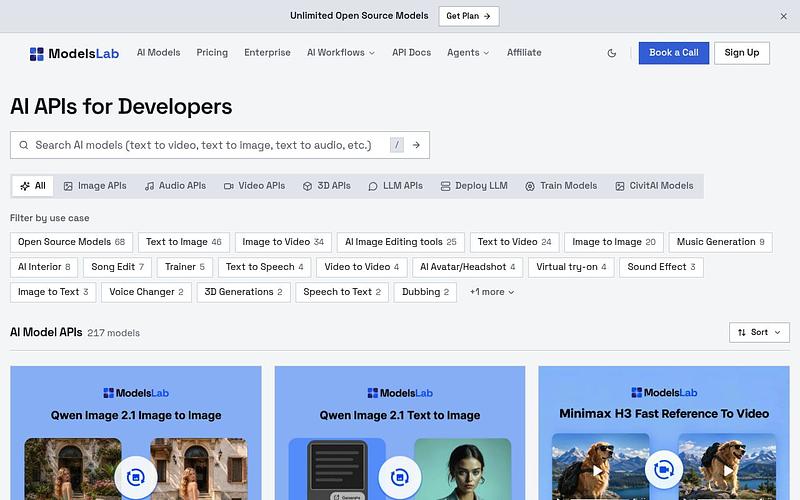Filter by Song Edit

(118, 267)
